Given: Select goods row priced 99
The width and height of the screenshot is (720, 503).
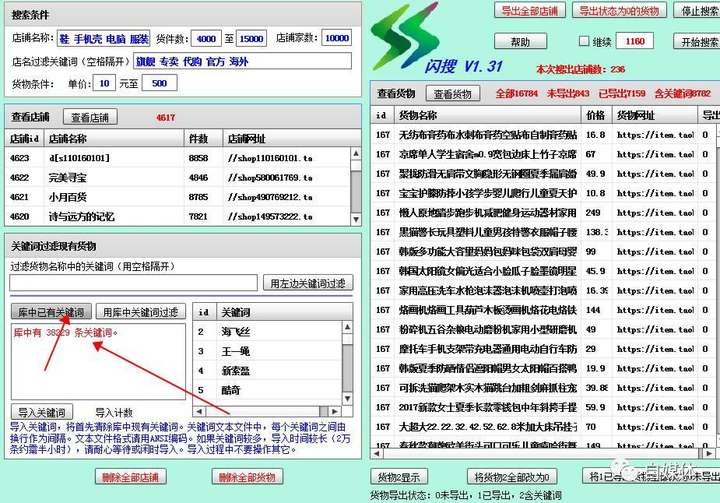Looking at the screenshot, I should coord(543,252).
